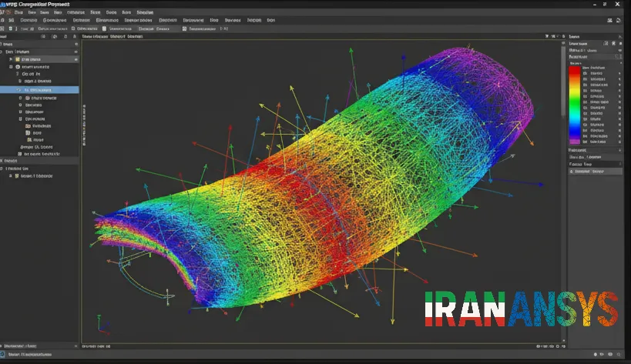Click the orange icon on the outline tree child row
Screen dimensions: 631x364
click(28, 125)
